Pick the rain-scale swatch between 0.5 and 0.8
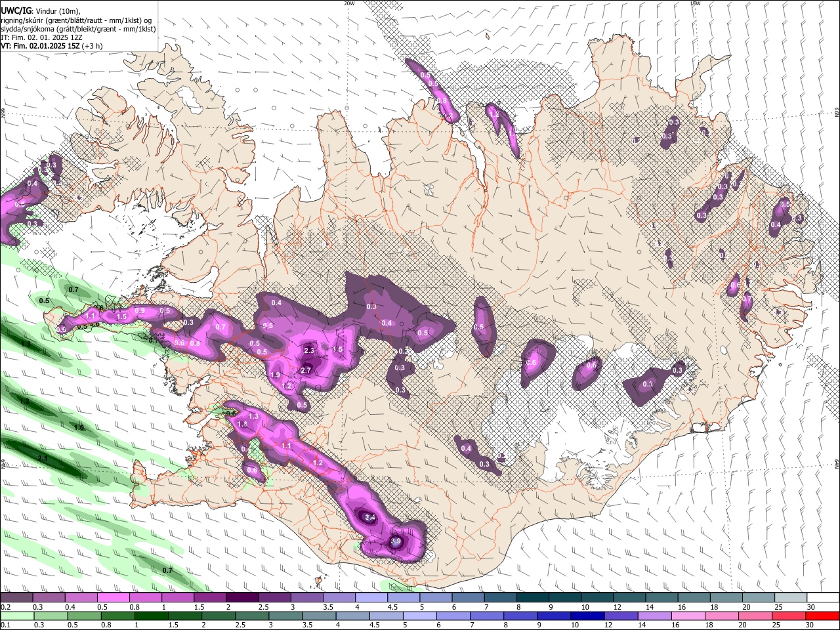 [84, 616]
